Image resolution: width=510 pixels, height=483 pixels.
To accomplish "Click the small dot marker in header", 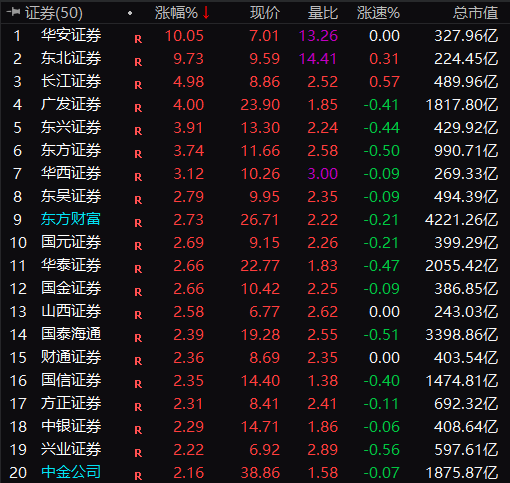I will pyautogui.click(x=130, y=13).
